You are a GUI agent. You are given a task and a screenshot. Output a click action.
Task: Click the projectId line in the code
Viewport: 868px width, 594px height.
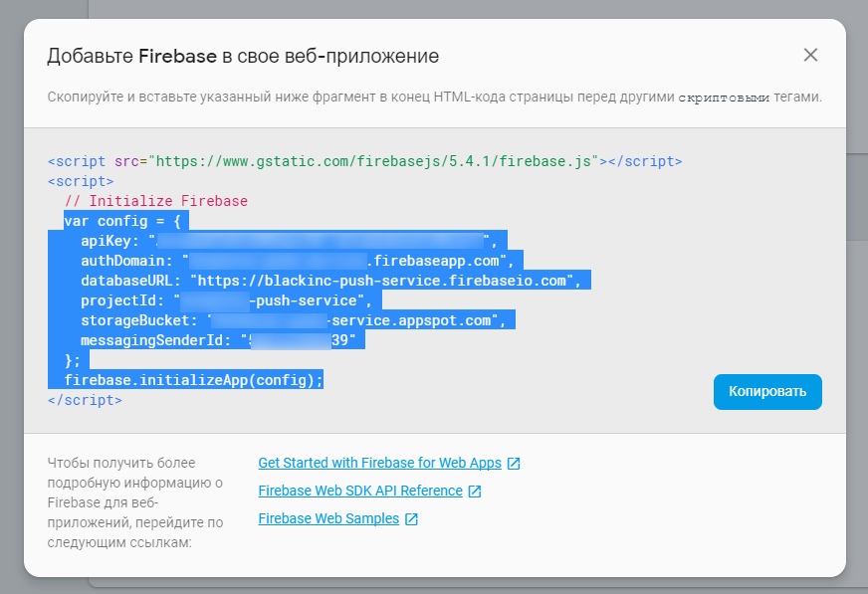click(226, 300)
